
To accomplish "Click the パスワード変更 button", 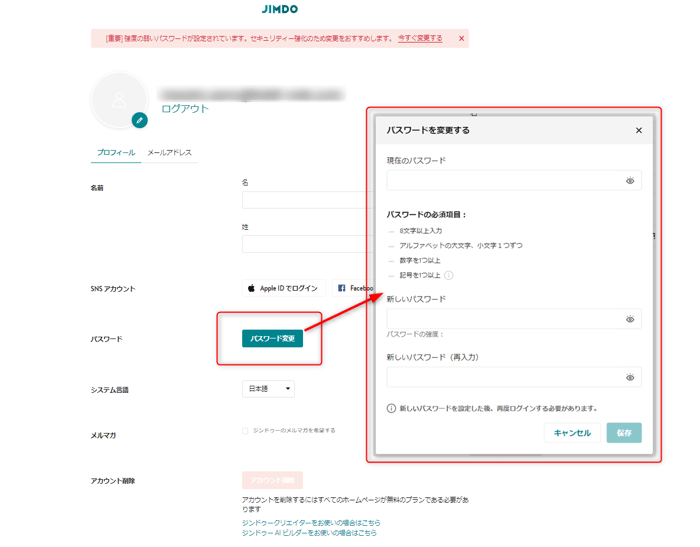I will tap(272, 338).
